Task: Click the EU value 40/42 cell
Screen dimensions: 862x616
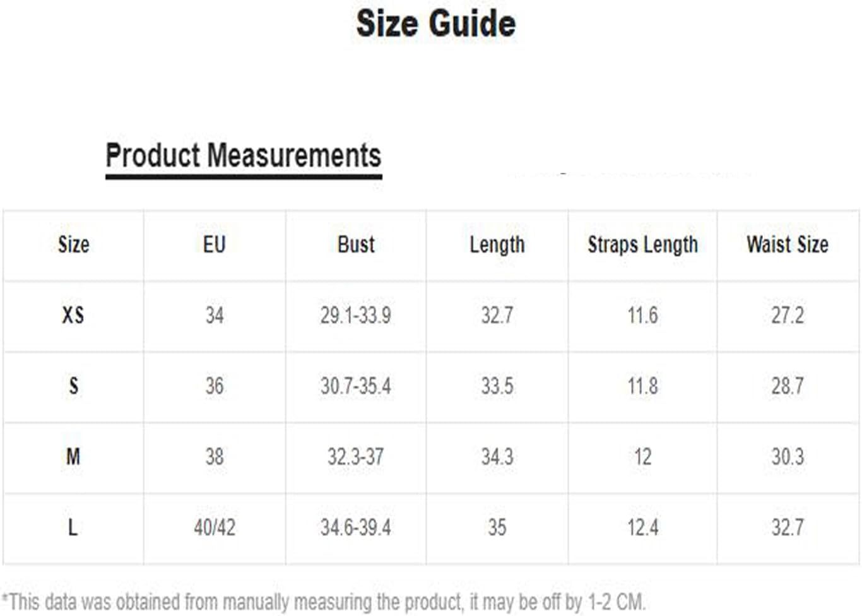Action: click(x=214, y=527)
